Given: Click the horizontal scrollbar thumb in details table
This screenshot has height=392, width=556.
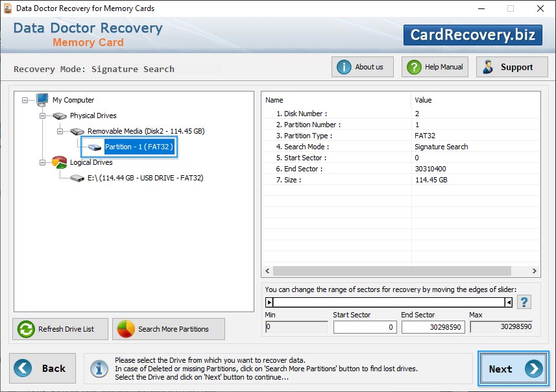Looking at the screenshot, I should click(x=392, y=271).
